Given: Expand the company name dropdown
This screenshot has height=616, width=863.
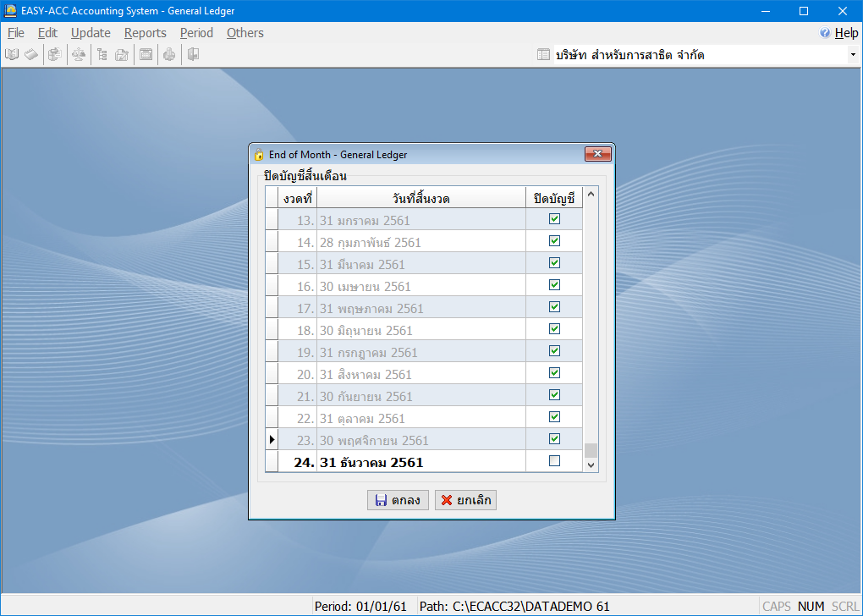Looking at the screenshot, I should [852, 55].
